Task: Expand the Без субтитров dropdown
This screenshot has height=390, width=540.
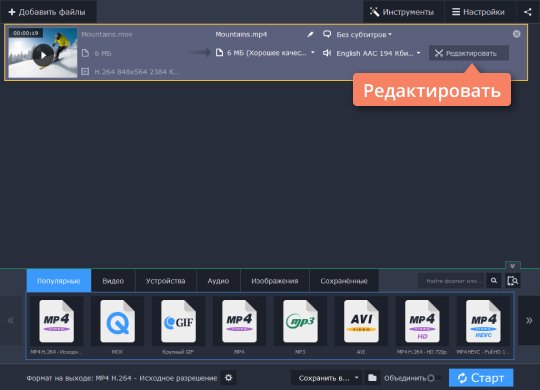Action: [x=364, y=34]
